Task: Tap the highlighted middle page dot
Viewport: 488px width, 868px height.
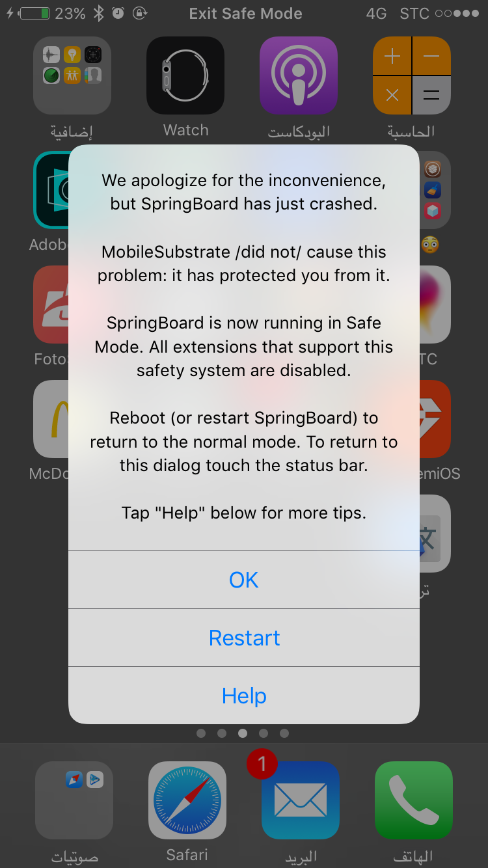Action: tap(243, 733)
